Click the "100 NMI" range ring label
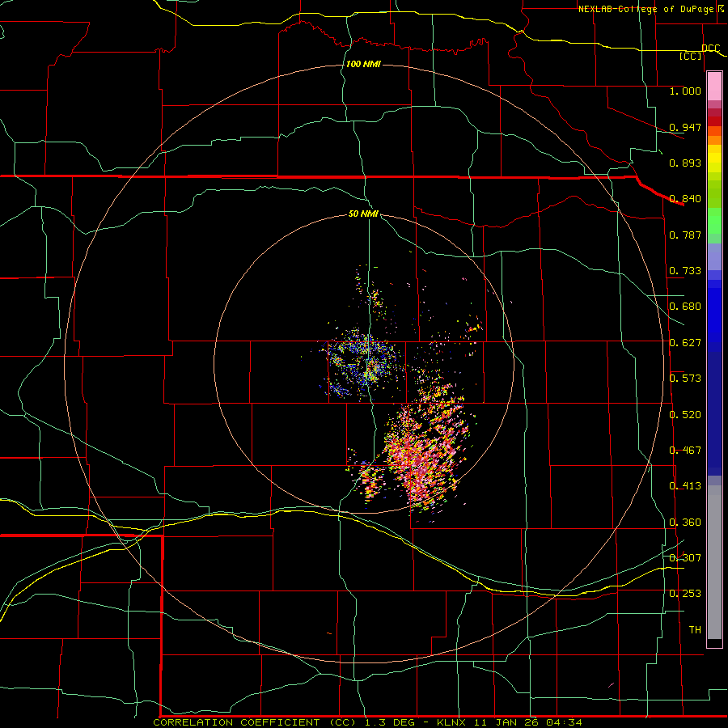 (363, 64)
